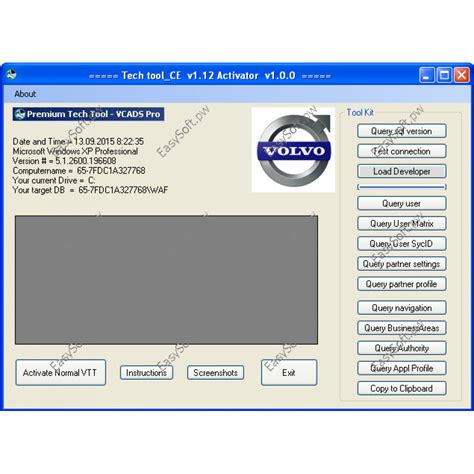474x474 pixels.
Task: Click the gray output area
Action: click(166, 280)
